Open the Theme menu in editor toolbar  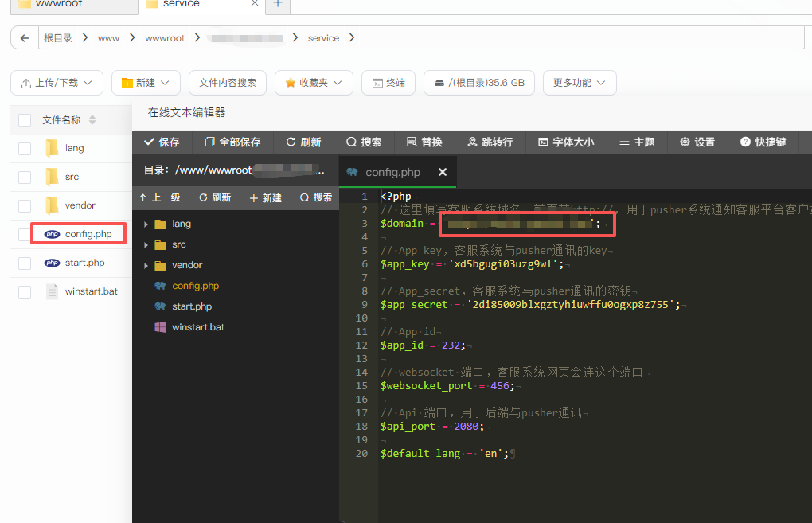(x=635, y=142)
